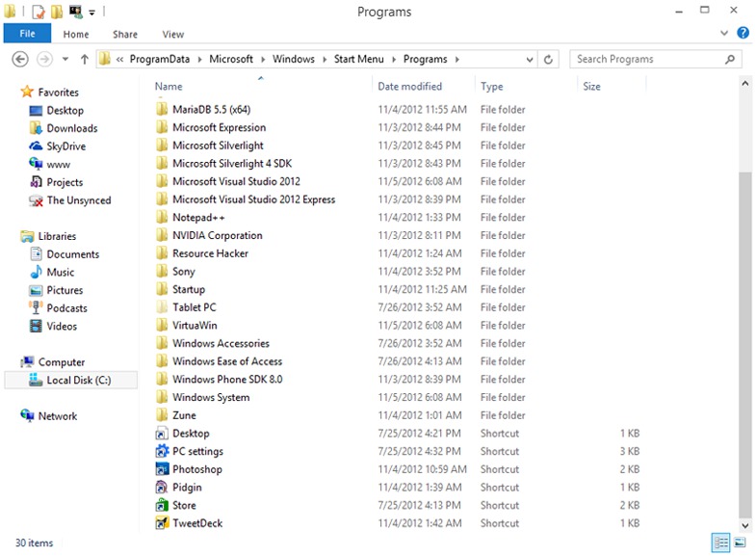This screenshot has height=556, width=756.
Task: Navigate to Start Menu in breadcrumb
Action: (x=358, y=60)
